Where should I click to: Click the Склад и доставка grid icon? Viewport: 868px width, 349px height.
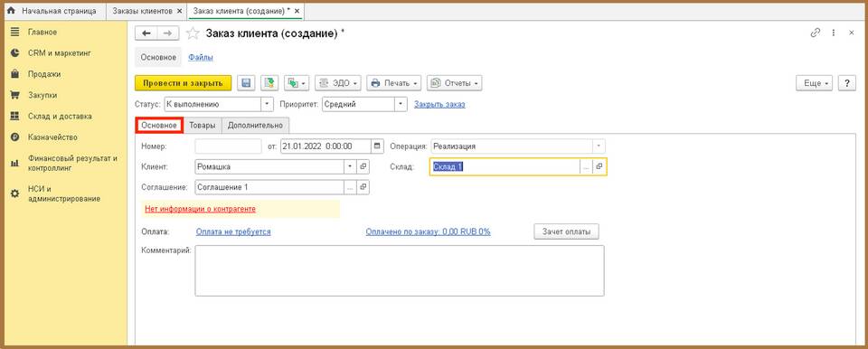(15, 117)
